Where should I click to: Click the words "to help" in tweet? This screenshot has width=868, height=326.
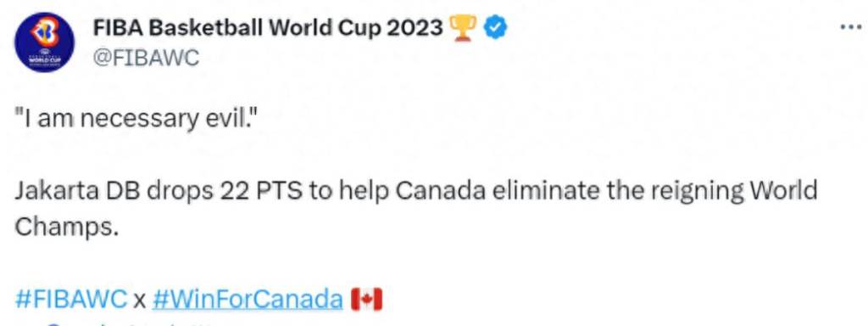(x=350, y=191)
